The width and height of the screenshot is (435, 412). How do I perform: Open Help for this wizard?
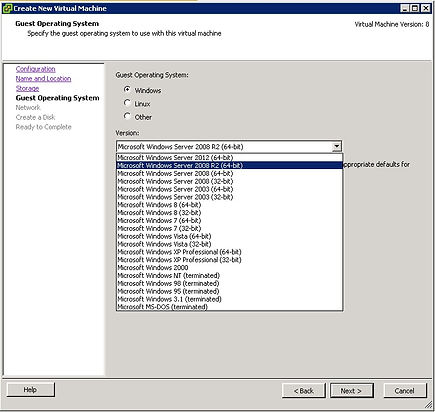(x=31, y=390)
